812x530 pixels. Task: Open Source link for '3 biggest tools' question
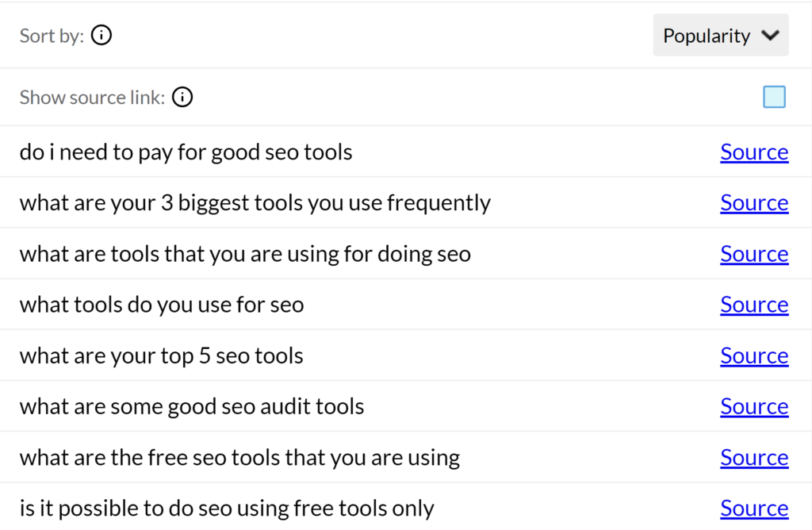754,203
